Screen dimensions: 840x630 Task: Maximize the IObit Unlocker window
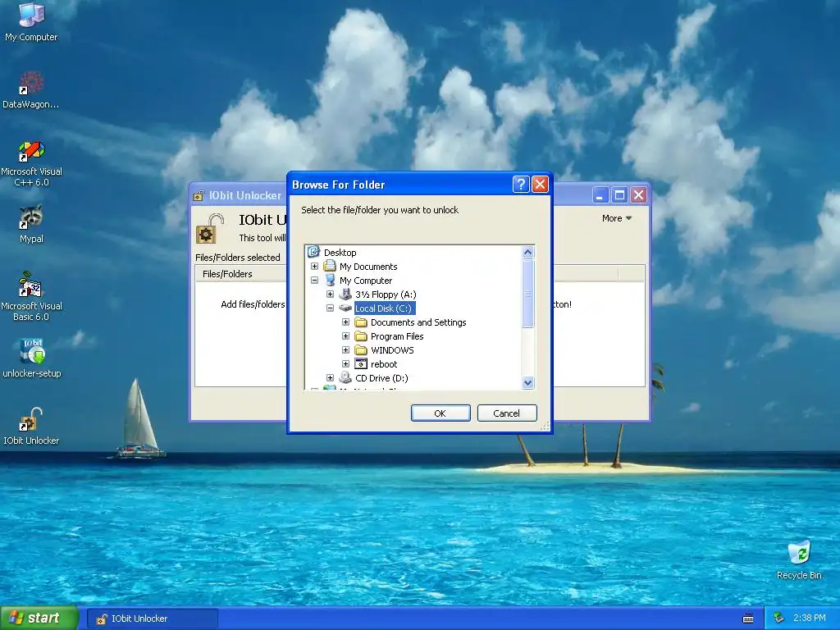click(x=619, y=195)
